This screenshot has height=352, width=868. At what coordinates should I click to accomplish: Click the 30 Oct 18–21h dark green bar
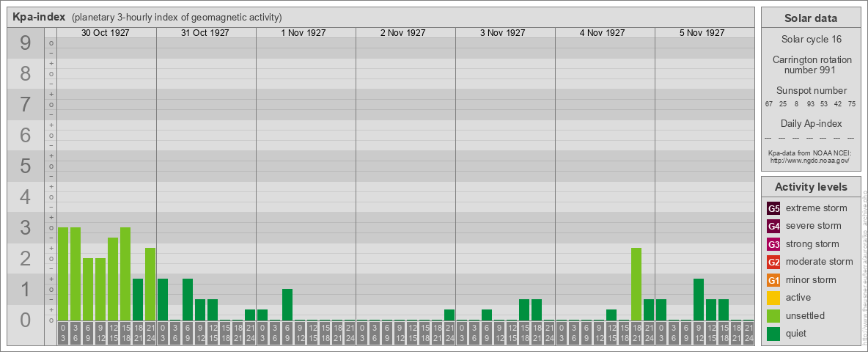tap(138, 299)
